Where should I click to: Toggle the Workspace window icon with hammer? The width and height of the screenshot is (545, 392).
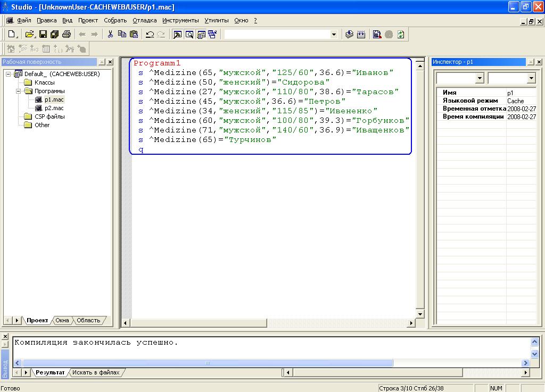click(178, 35)
